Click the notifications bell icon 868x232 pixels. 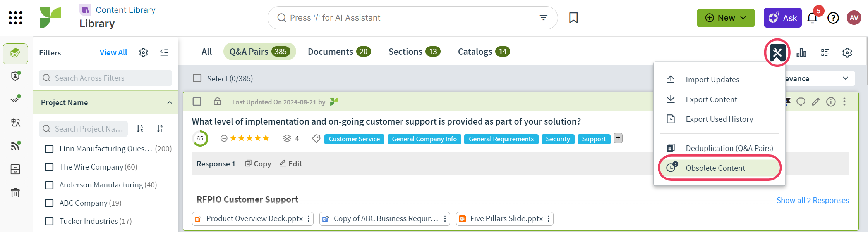click(812, 18)
